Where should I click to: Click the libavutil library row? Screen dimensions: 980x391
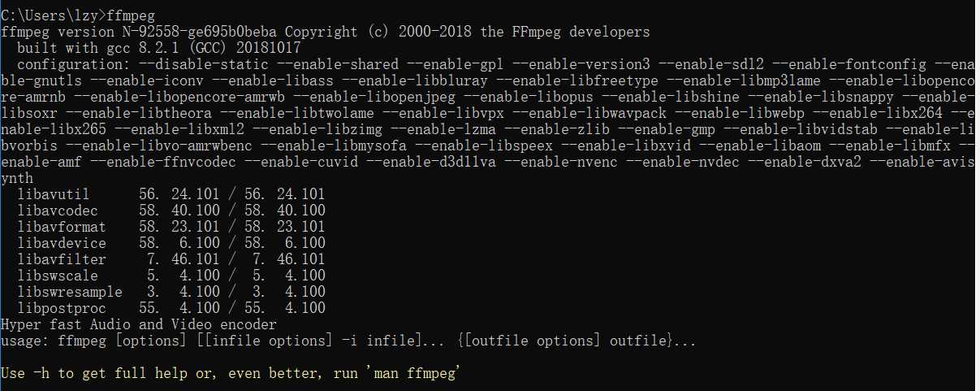tap(171, 193)
